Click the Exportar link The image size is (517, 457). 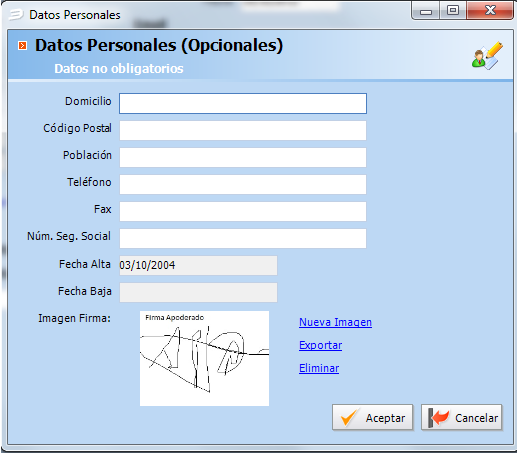tap(320, 345)
